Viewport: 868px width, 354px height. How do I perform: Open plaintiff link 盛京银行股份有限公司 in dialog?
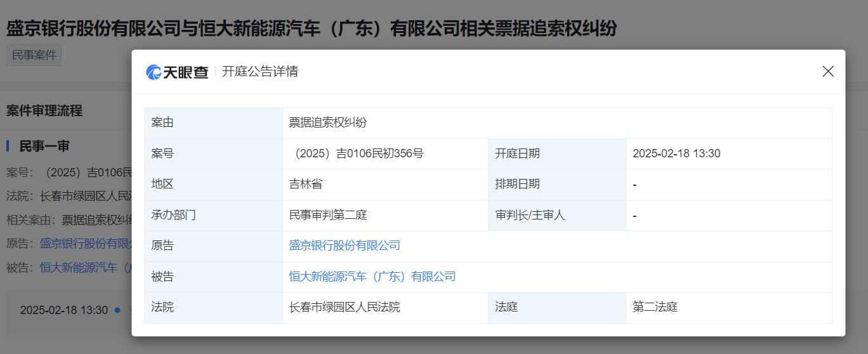[x=345, y=246]
